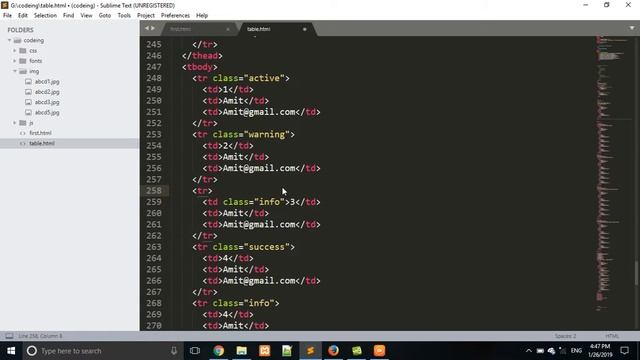The width and height of the screenshot is (640, 360).
Task: Switch the ENG language input indicator
Action: (x=576, y=351)
